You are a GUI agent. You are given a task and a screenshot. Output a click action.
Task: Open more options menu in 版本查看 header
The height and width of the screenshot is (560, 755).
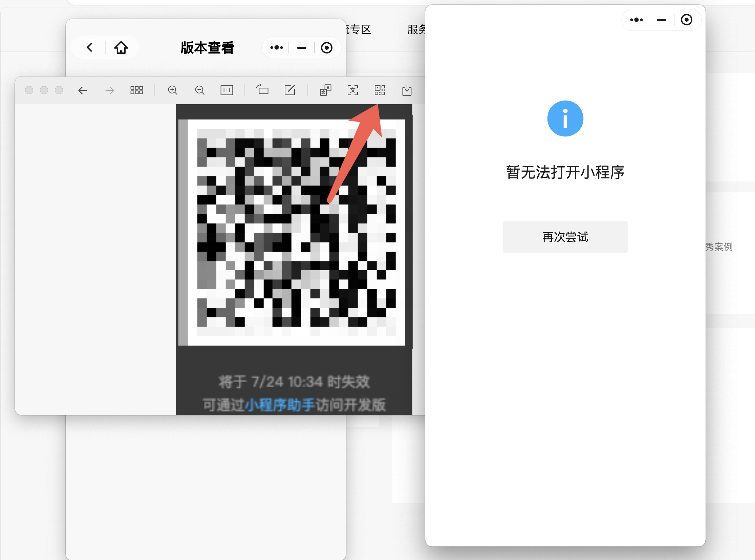click(276, 48)
